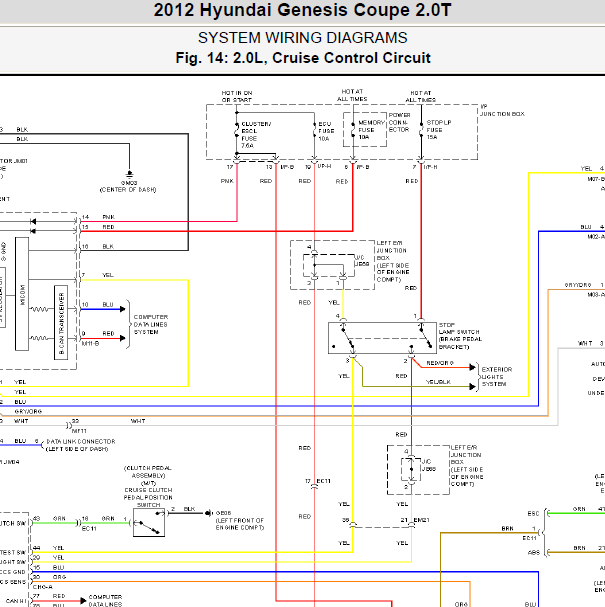
Task: Click pin '14 PNK' label at cluster
Action: (x=98, y=217)
